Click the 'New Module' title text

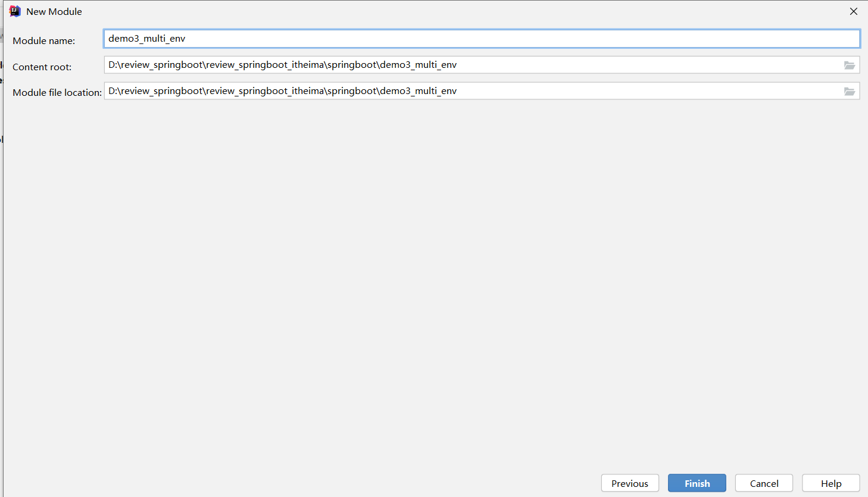(54, 12)
